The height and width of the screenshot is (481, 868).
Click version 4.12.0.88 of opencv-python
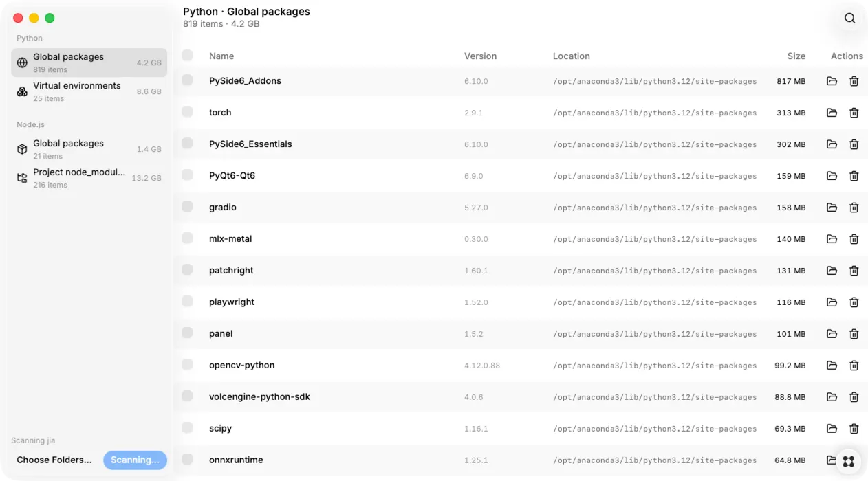(x=482, y=366)
